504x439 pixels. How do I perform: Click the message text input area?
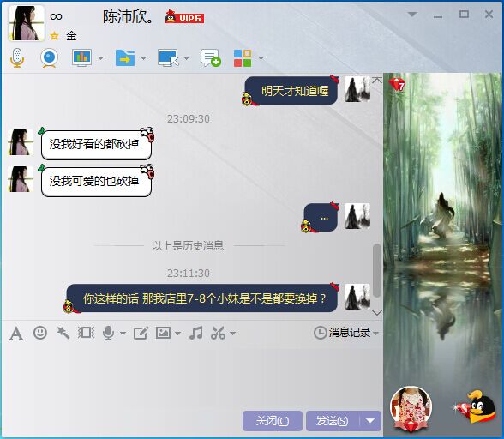tap(192, 375)
